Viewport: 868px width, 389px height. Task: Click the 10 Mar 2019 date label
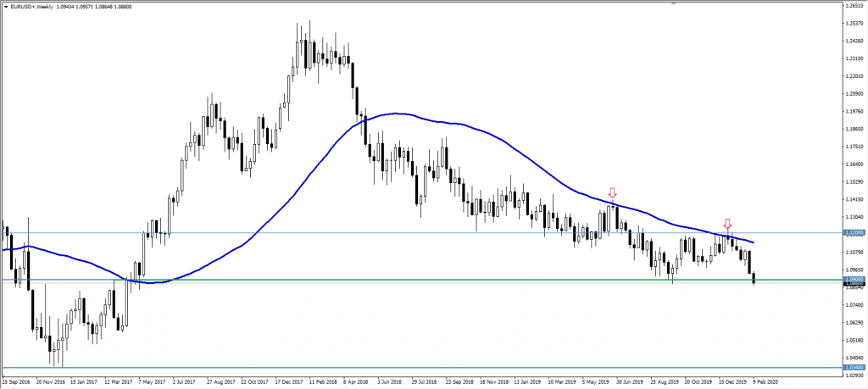(561, 382)
